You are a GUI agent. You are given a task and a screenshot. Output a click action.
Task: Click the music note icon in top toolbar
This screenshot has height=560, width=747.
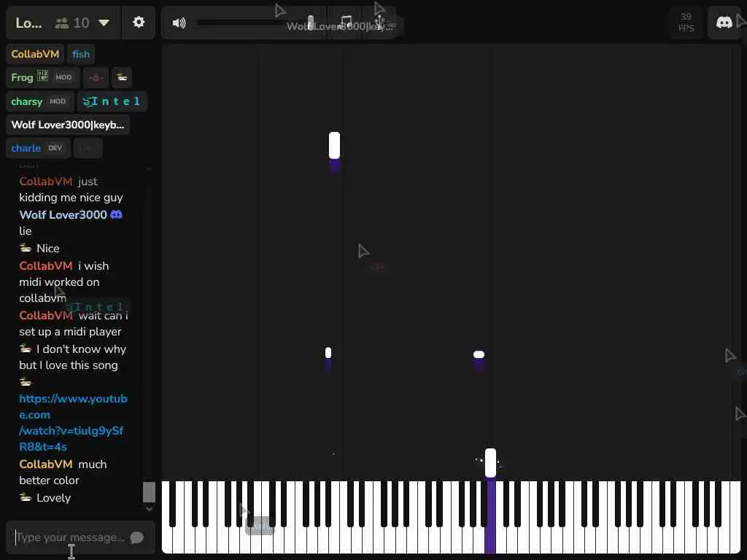(347, 23)
